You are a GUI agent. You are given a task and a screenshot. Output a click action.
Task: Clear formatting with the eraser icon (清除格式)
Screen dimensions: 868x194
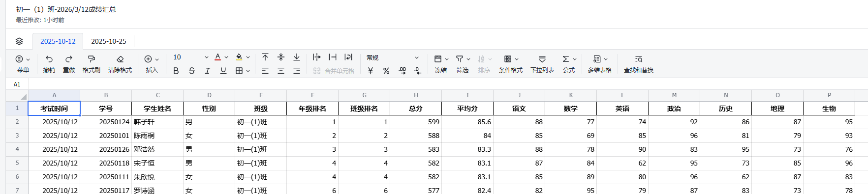[120, 64]
